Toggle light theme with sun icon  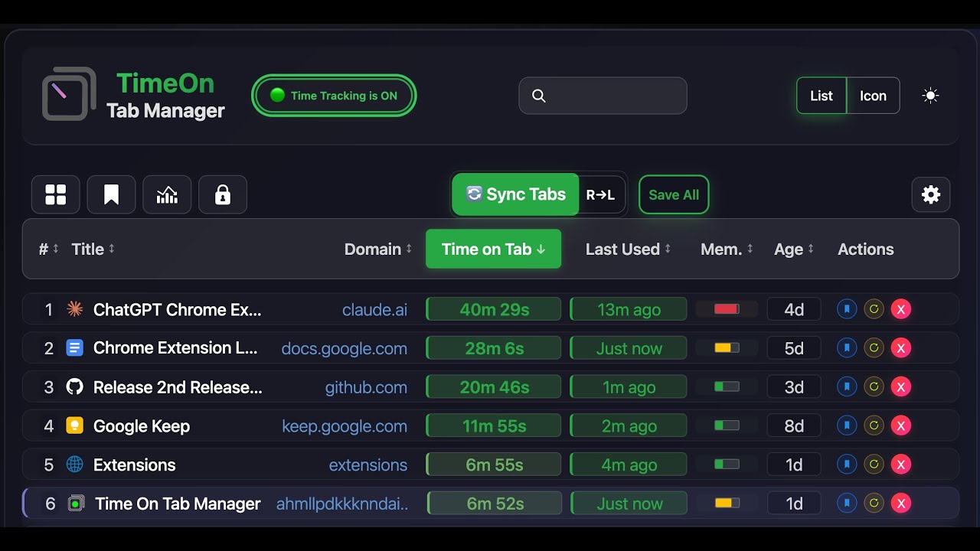[x=930, y=96]
